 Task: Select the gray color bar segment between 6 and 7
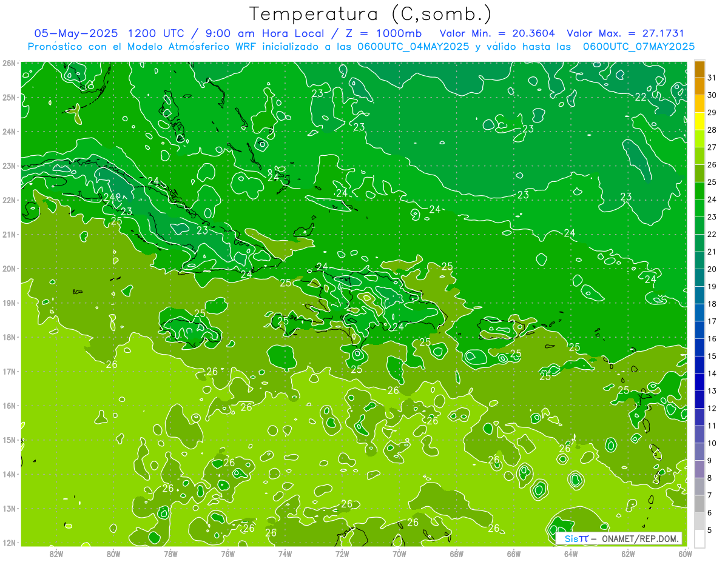coord(699,504)
